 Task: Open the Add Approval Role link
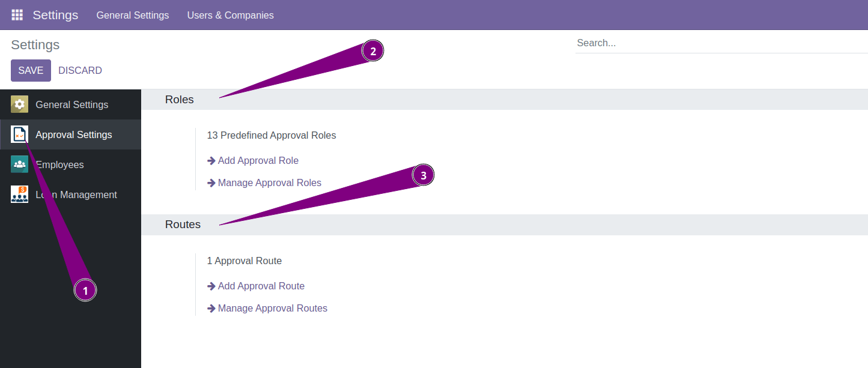258,160
